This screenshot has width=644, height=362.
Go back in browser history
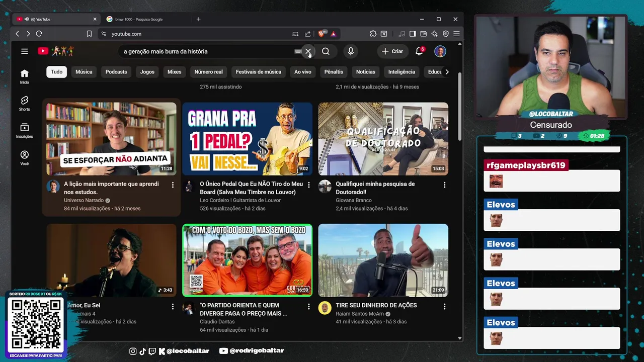pos(17,34)
